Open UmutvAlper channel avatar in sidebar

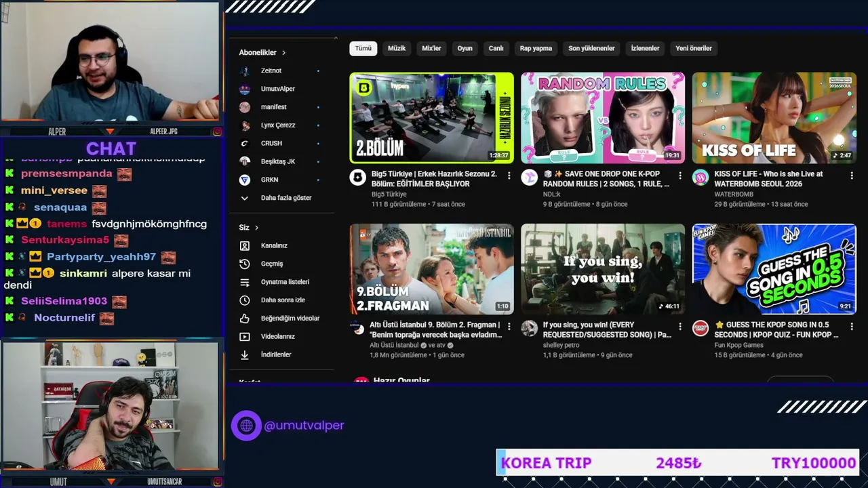pyautogui.click(x=245, y=89)
